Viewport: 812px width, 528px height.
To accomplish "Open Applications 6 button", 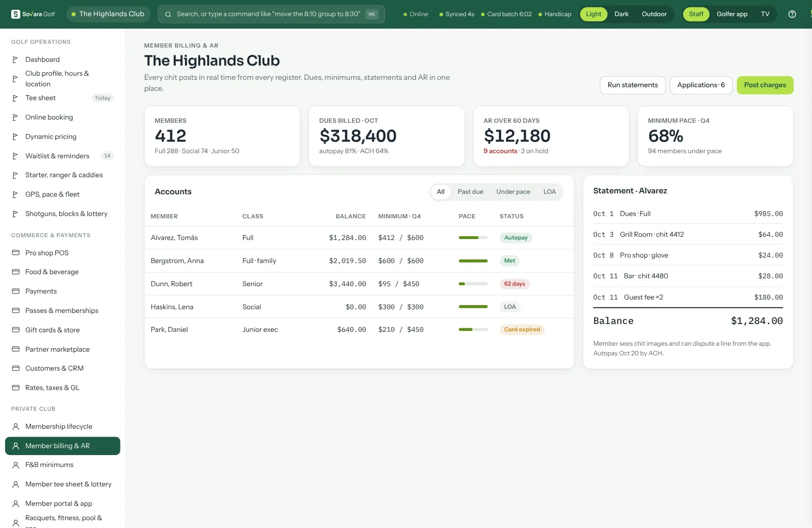I will coord(701,85).
